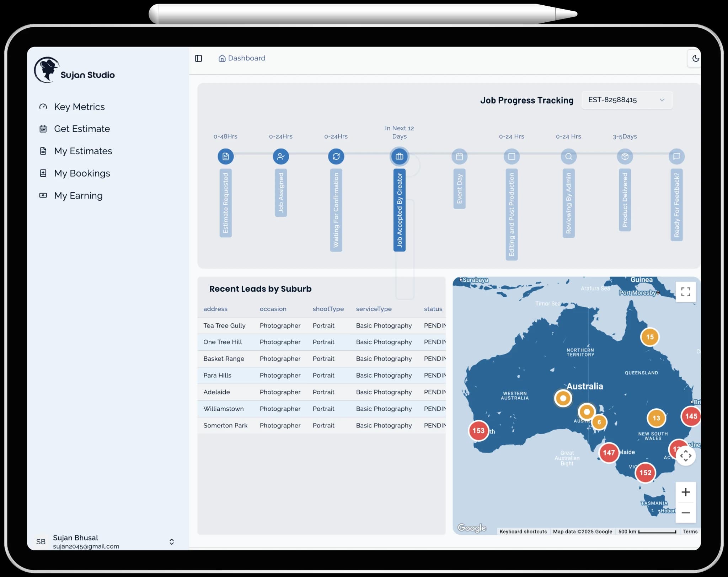This screenshot has width=728, height=577.
Task: Select the Adelaide row in Recent Leads
Action: tap(320, 392)
